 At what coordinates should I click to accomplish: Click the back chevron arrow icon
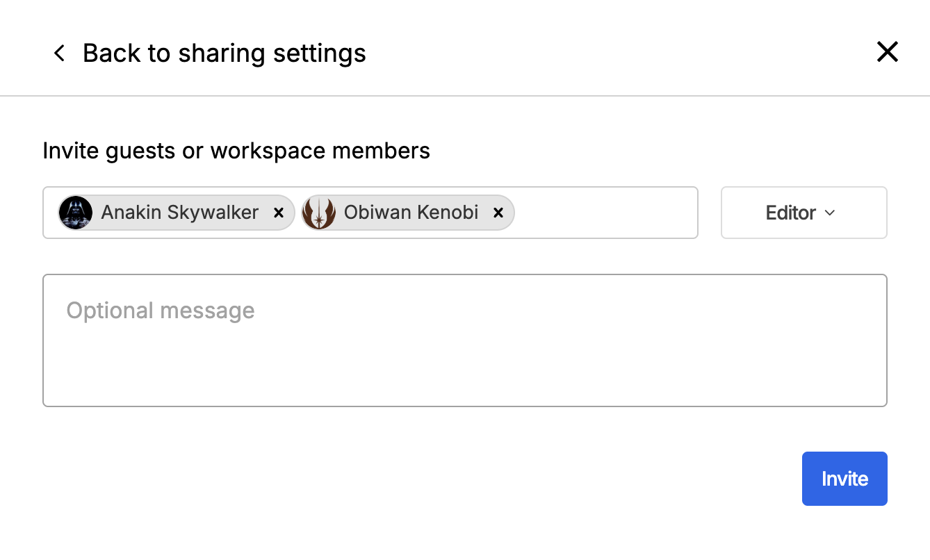pos(59,53)
